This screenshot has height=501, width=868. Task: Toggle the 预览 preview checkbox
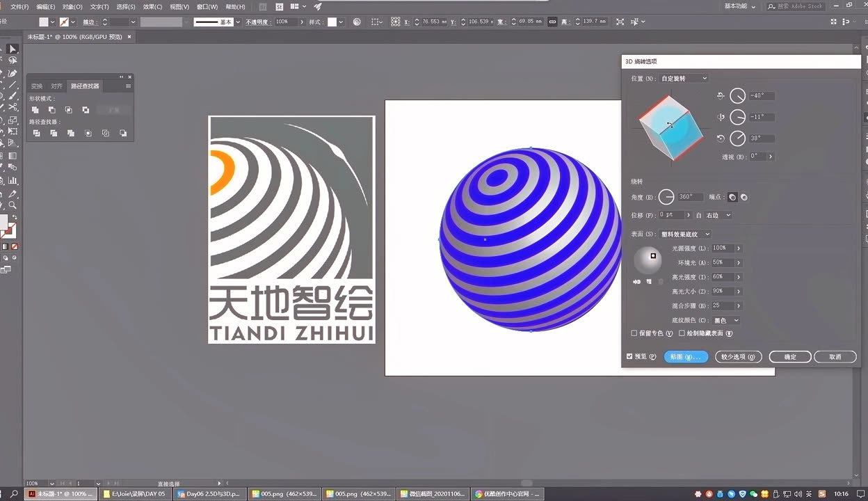tap(629, 356)
